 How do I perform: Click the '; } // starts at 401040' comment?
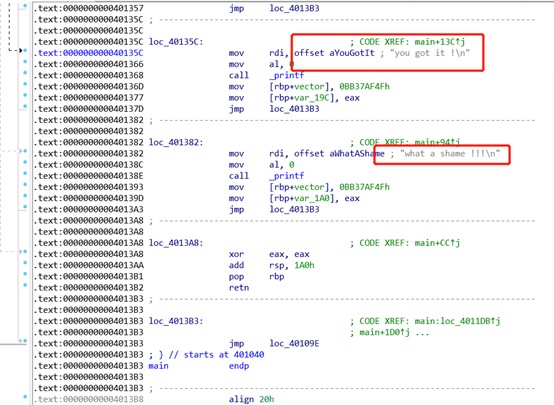tap(206, 355)
